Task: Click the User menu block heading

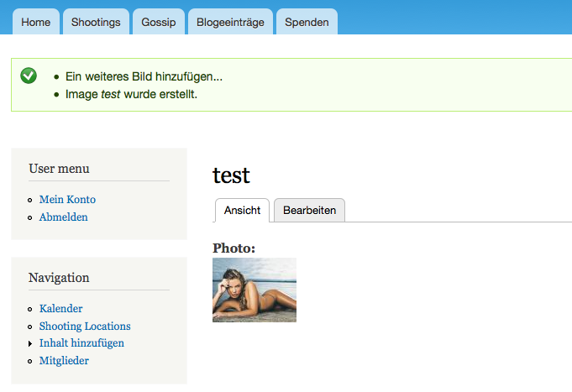Action: click(59, 169)
